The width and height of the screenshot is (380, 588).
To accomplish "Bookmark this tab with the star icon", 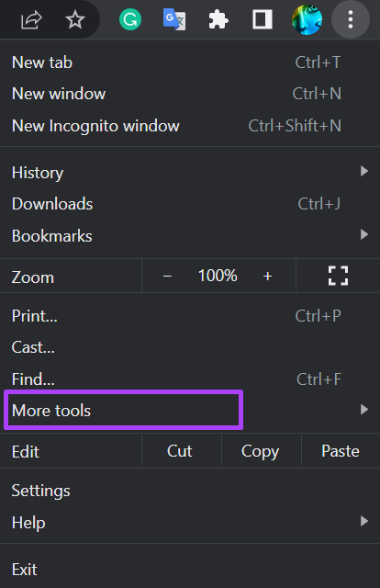I will 75,19.
